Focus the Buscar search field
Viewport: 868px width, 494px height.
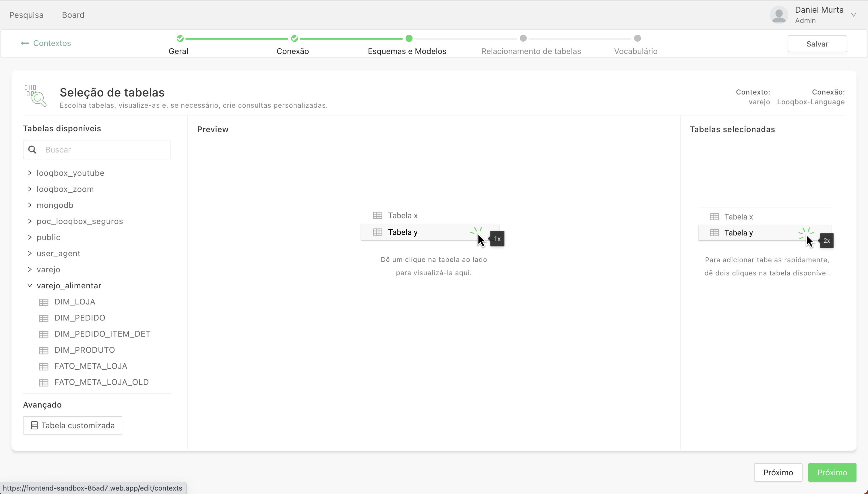click(105, 150)
